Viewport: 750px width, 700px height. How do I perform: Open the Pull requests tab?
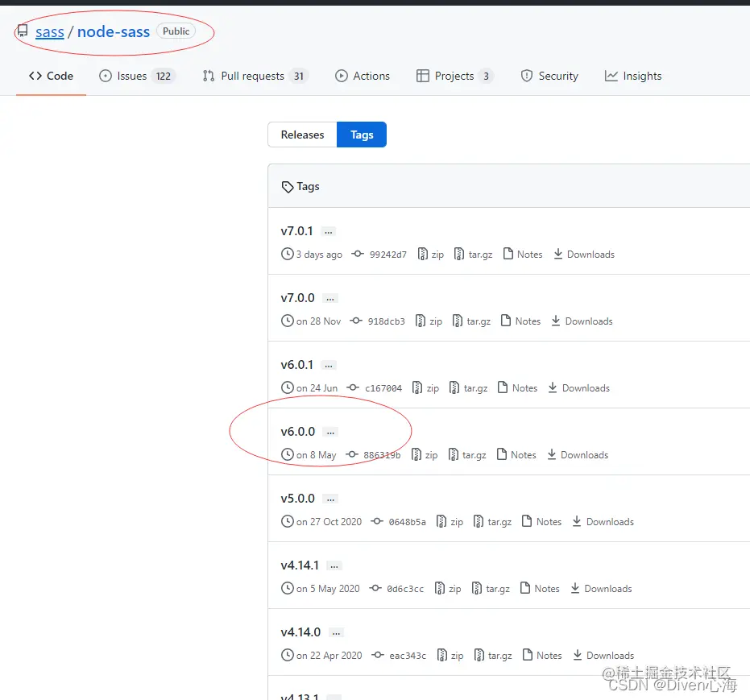[x=255, y=76]
